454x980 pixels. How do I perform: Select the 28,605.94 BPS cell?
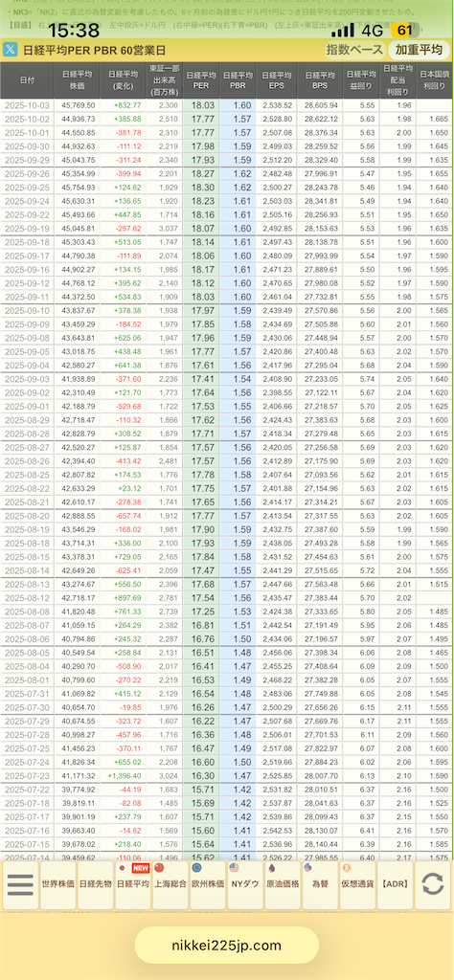pyautogui.click(x=319, y=105)
